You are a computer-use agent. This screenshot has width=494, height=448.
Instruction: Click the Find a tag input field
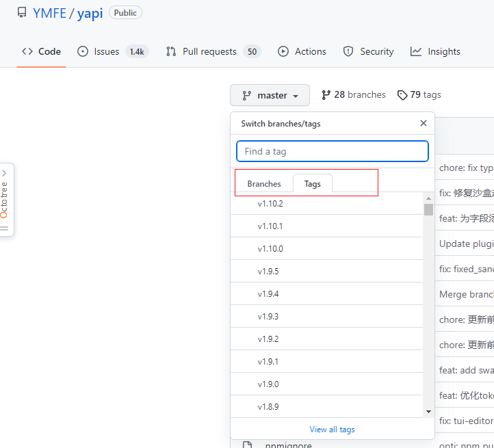(x=333, y=151)
